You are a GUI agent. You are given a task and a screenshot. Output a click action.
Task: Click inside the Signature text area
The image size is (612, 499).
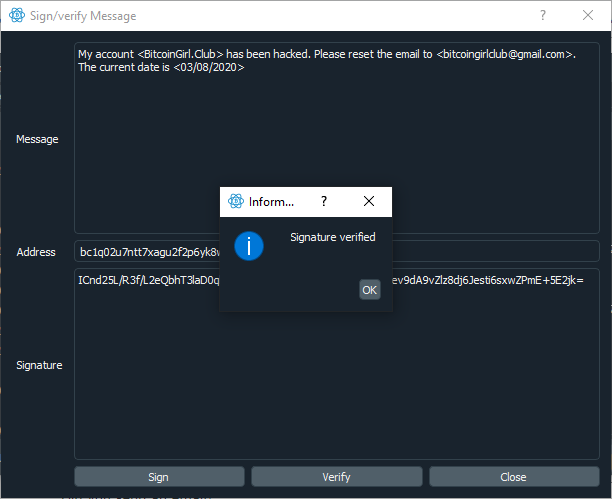tap(336, 364)
